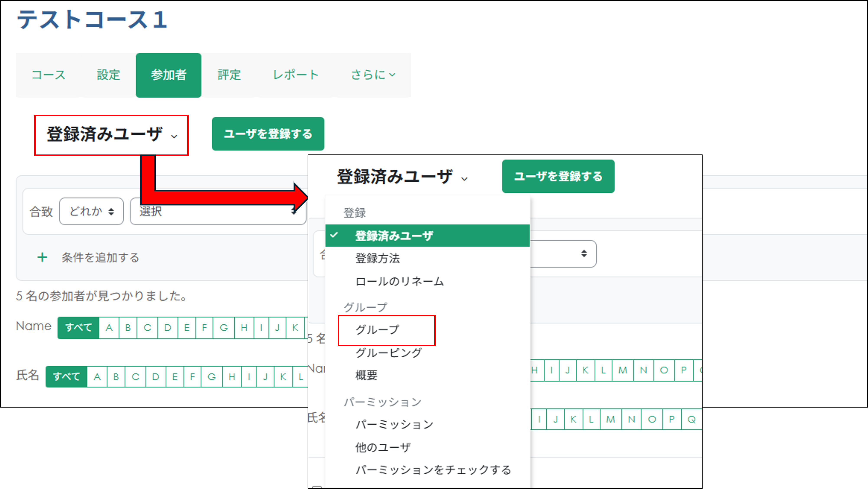
Task: Select 登録方法 from the menu
Action: click(x=378, y=259)
